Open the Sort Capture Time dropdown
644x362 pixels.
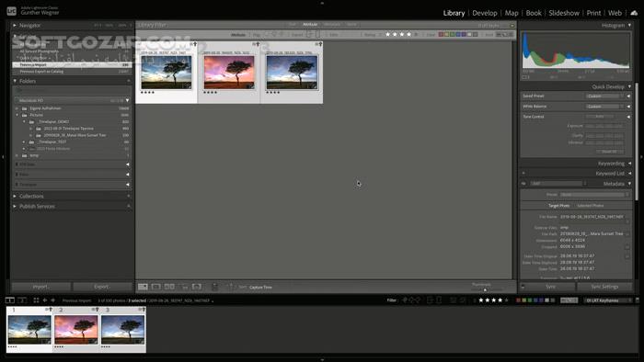[x=260, y=288]
